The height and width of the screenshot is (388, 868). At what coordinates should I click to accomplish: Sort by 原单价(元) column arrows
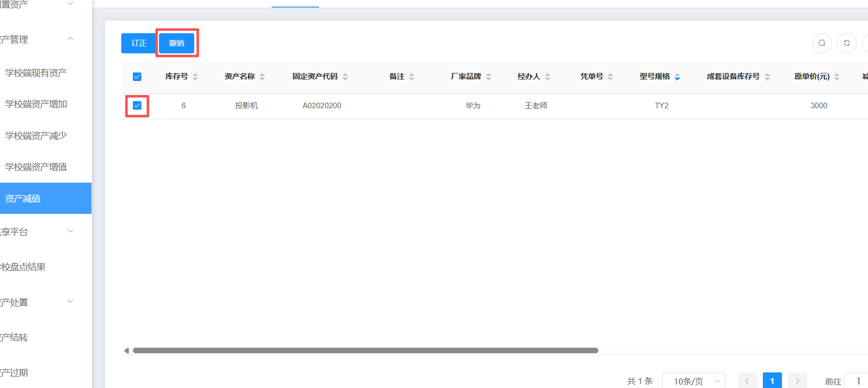pyautogui.click(x=837, y=76)
